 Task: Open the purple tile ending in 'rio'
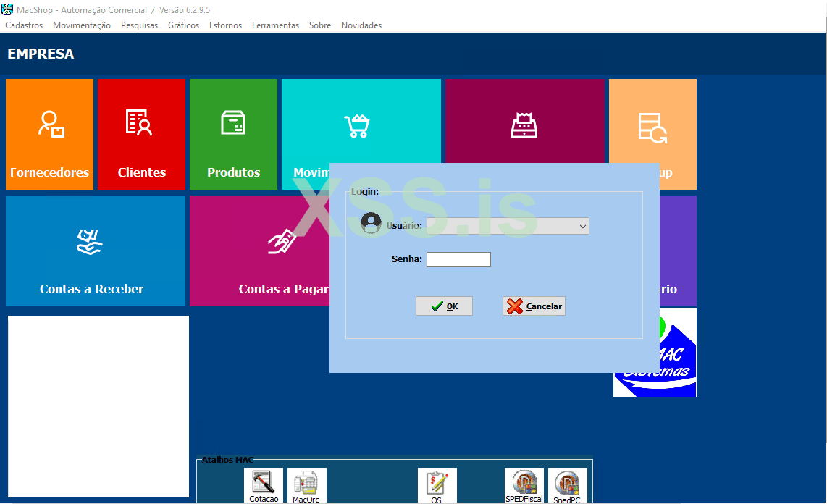point(679,251)
